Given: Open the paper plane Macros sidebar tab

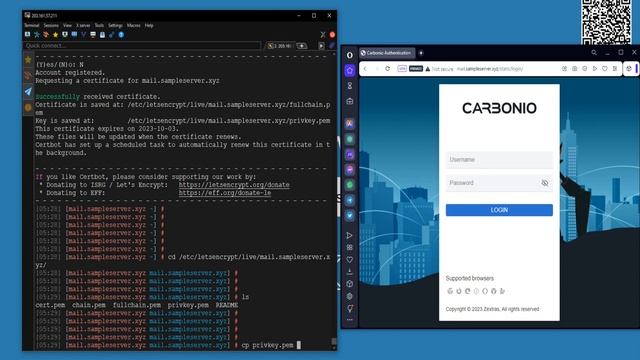Looking at the screenshot, I should point(28,91).
